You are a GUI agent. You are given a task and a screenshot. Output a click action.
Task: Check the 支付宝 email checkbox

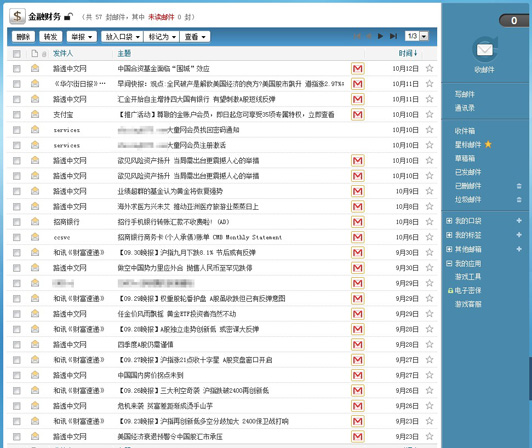[16, 115]
